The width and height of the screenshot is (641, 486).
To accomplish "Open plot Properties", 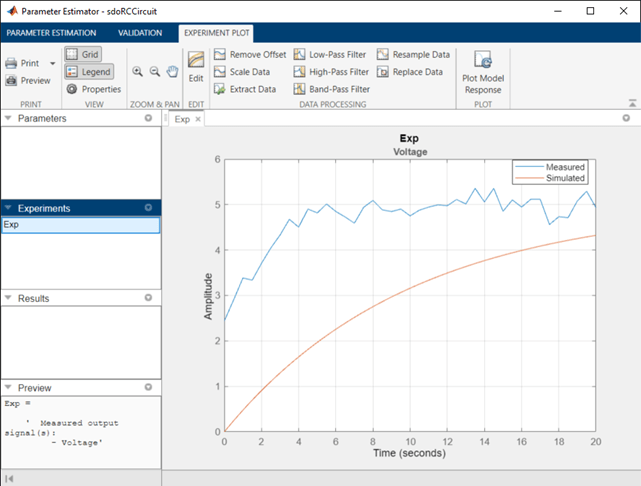I will click(x=94, y=89).
